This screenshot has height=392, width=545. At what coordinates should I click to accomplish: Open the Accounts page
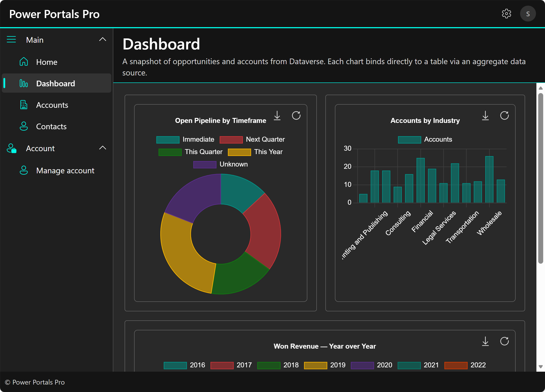(x=57, y=105)
